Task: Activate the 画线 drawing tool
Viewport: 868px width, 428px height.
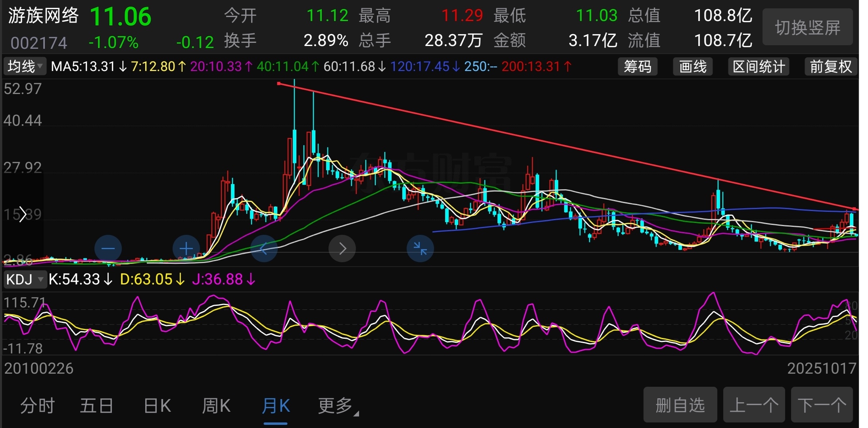Action: point(693,66)
